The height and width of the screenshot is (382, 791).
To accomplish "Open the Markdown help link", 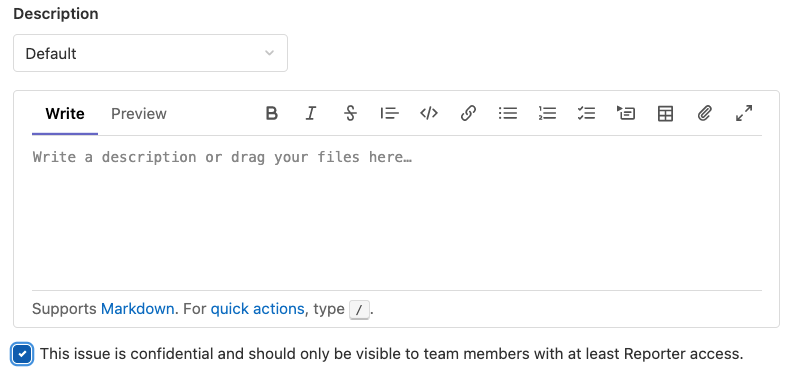I will pos(138,308).
